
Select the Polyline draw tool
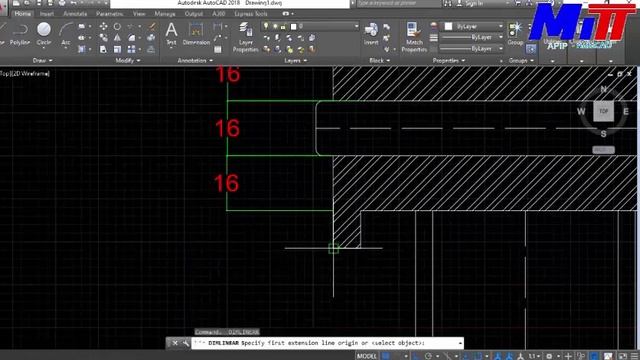[20, 34]
